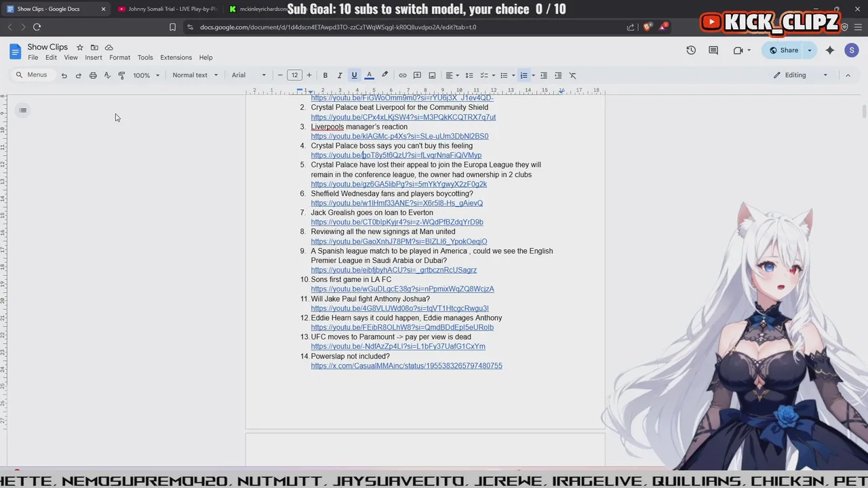This screenshot has width=868, height=488.
Task: Collapse the menus with the up chevron
Action: pos(848,75)
